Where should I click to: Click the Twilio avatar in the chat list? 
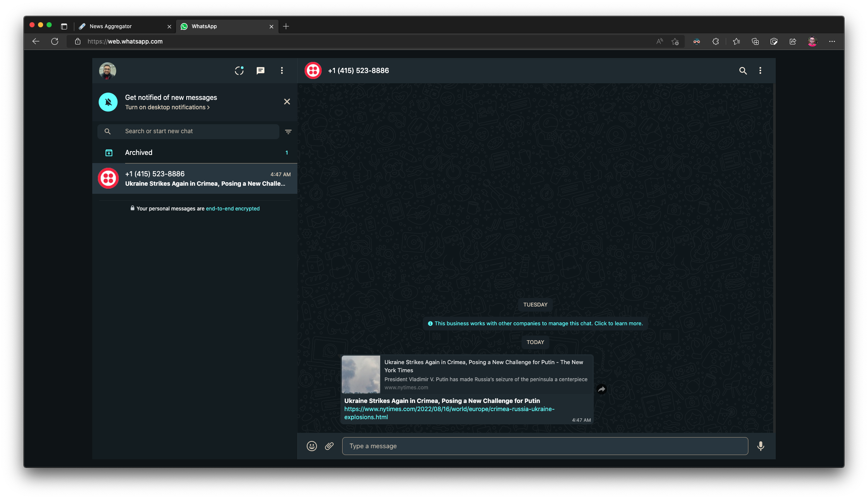coord(108,178)
